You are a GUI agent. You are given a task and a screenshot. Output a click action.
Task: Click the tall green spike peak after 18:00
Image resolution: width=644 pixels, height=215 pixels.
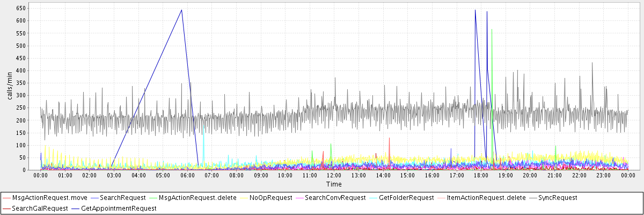pos(492,30)
